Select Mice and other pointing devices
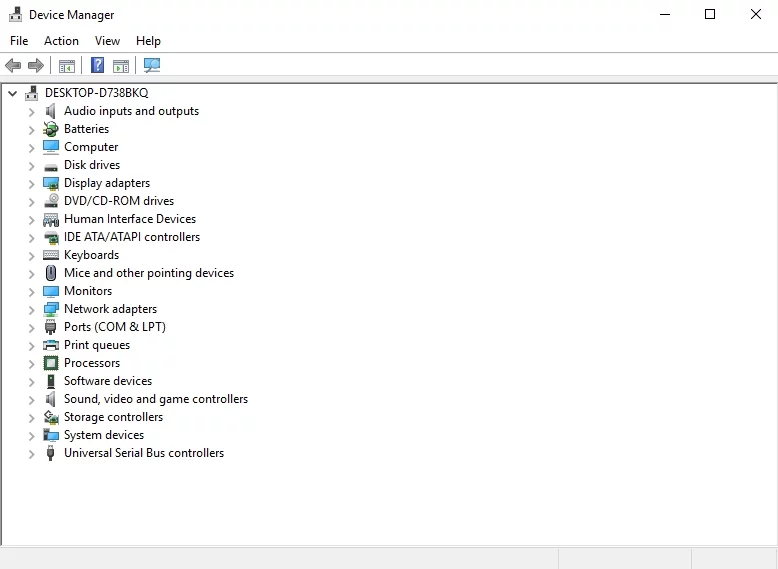This screenshot has width=778, height=569. pos(149,273)
